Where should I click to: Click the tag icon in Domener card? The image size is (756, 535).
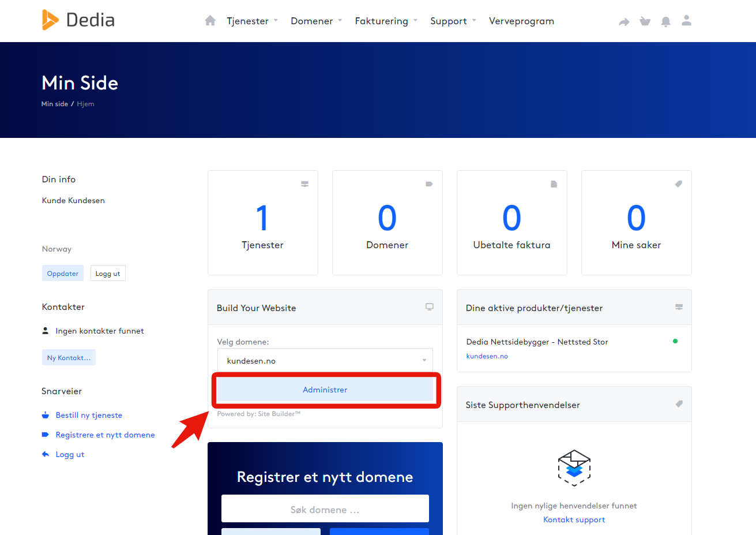(x=429, y=184)
